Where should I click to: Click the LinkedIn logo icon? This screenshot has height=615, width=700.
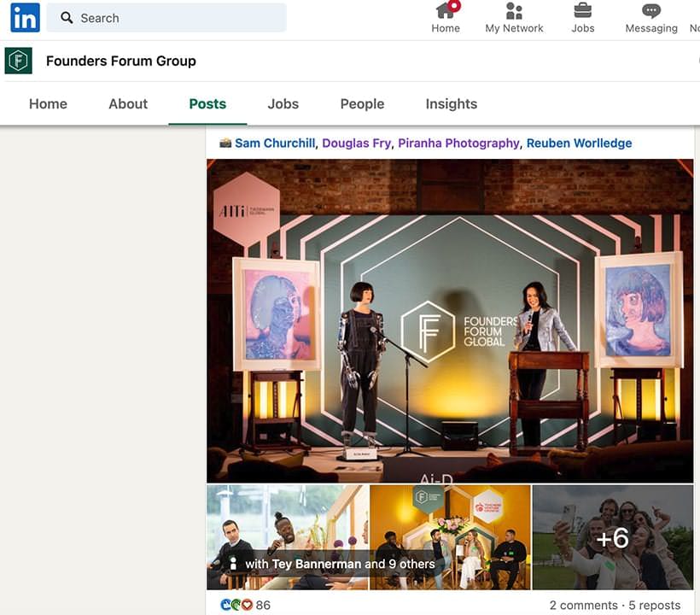pos(24,17)
